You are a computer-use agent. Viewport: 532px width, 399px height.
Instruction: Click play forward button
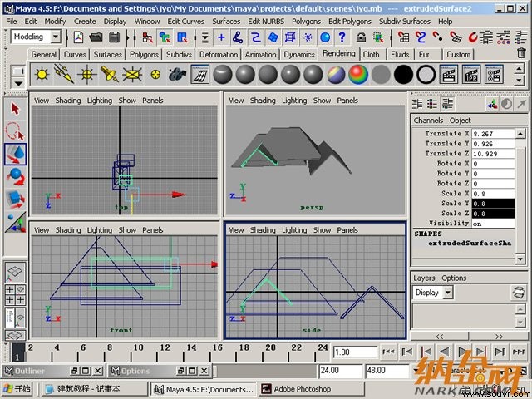point(462,352)
